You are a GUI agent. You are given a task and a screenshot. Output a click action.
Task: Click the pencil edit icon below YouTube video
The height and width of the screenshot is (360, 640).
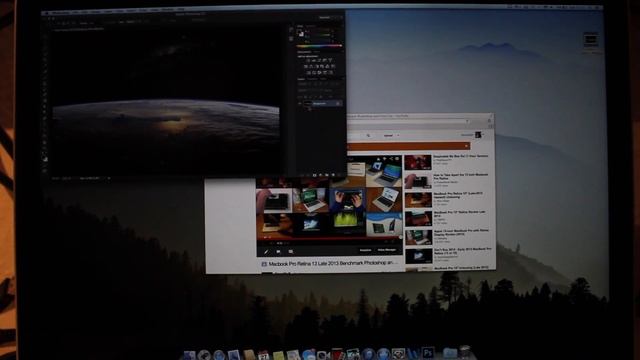click(266, 251)
